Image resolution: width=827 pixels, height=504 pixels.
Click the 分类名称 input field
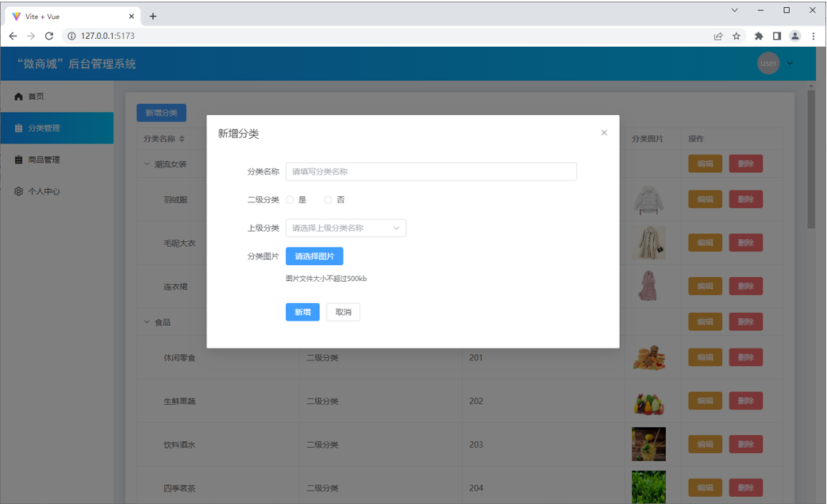coord(431,171)
